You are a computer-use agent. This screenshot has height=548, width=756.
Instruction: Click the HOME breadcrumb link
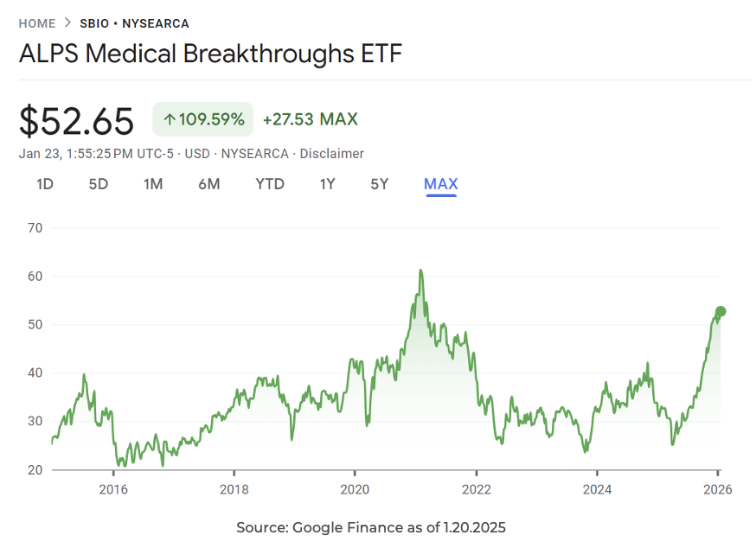(37, 23)
